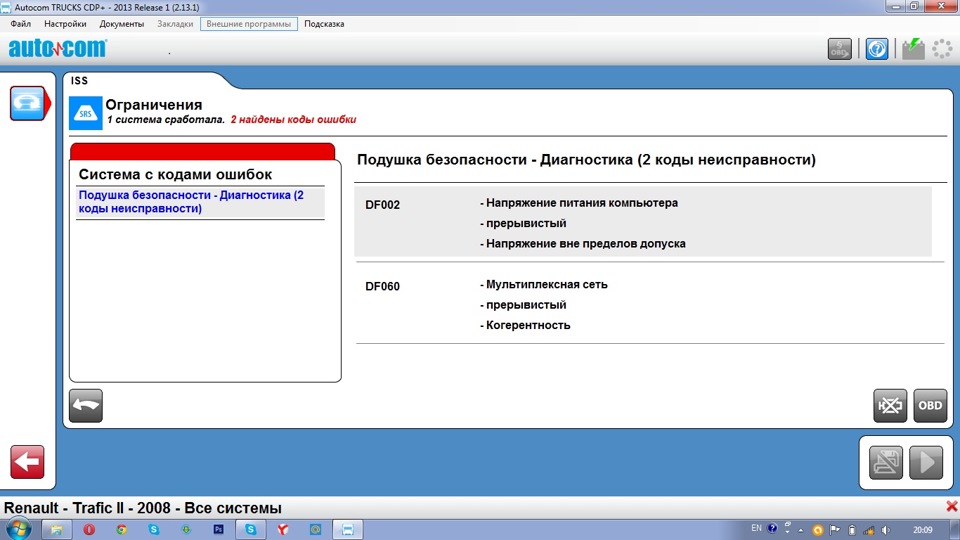Select fault code DF002
This screenshot has height=540, width=960.
383,205
